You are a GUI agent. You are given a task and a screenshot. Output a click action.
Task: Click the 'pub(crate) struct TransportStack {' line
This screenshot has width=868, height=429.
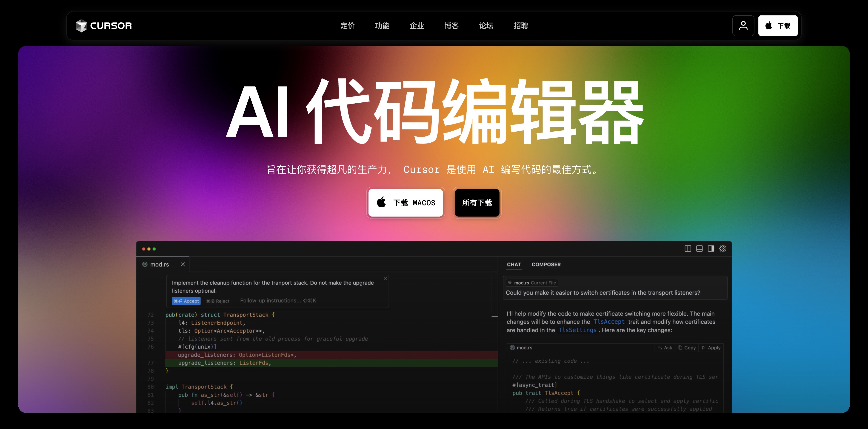(220, 315)
